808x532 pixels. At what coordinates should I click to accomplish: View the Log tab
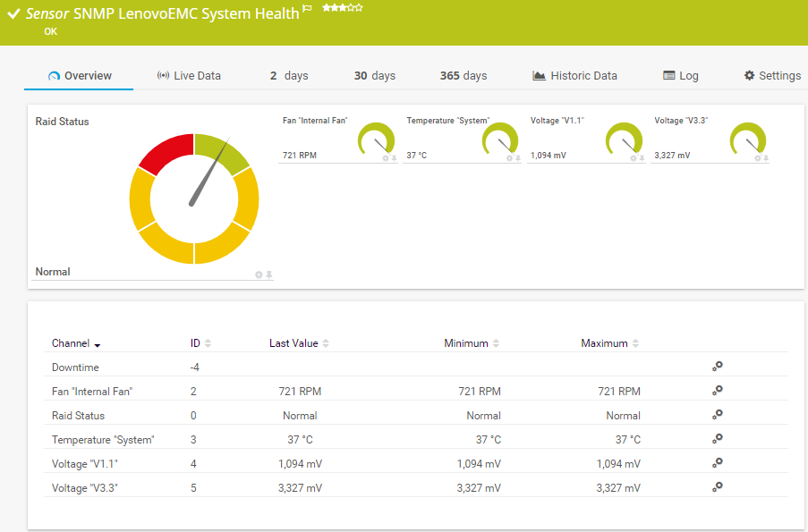coord(680,76)
